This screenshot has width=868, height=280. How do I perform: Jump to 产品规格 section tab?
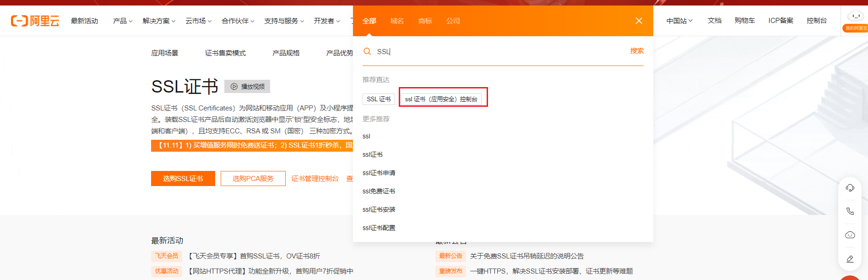click(286, 53)
